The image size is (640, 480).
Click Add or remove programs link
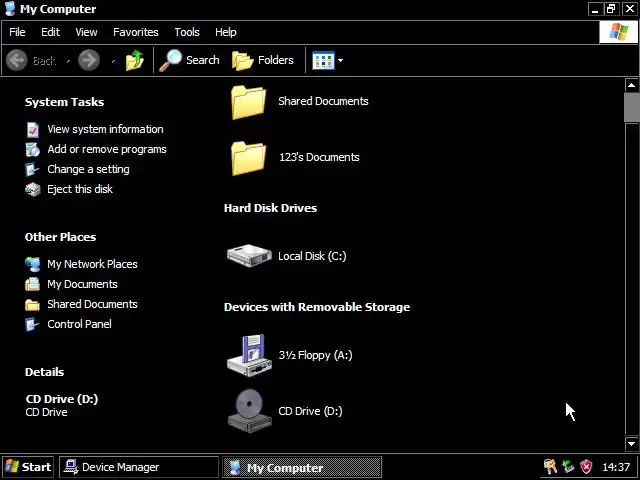click(x=107, y=149)
